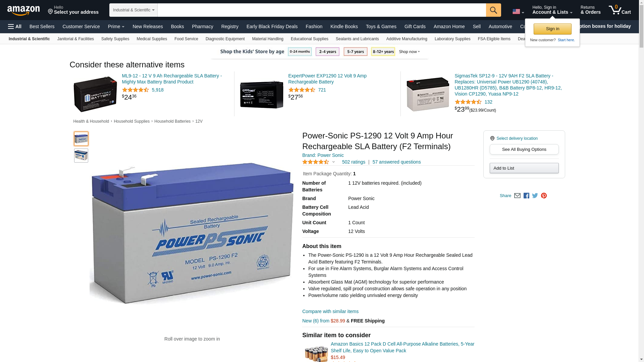Share the product on Pinterest
The image size is (644, 362).
(544, 196)
